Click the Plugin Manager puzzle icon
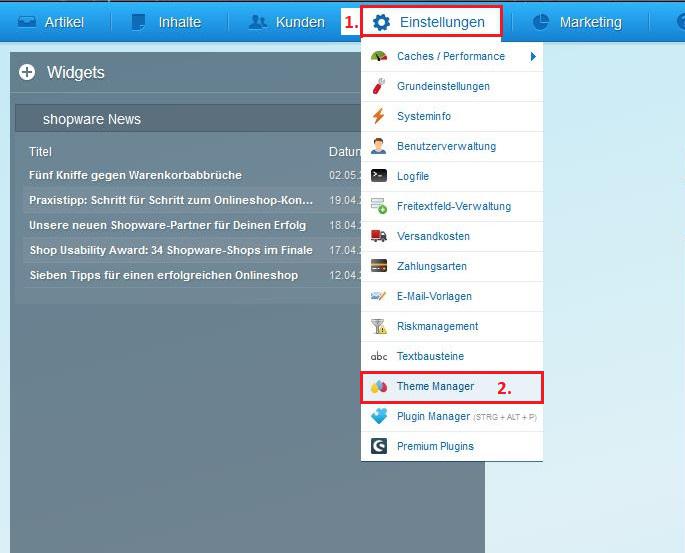 378,416
